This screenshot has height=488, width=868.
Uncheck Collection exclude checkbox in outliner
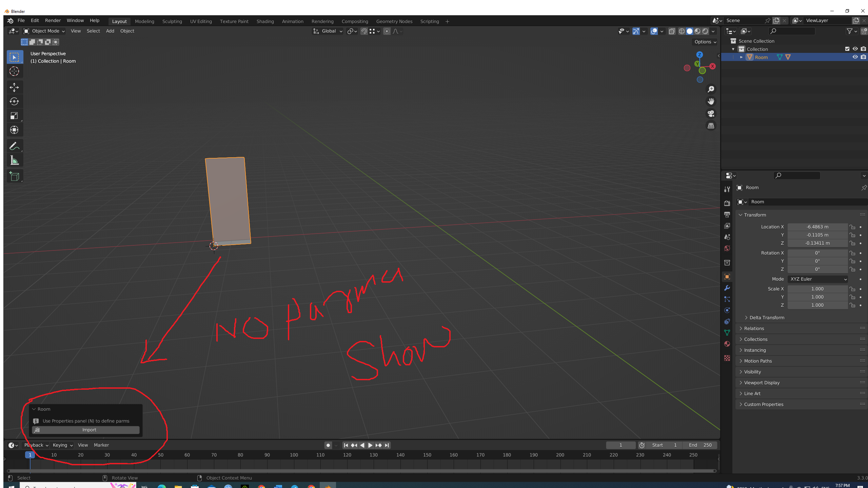pyautogui.click(x=847, y=49)
